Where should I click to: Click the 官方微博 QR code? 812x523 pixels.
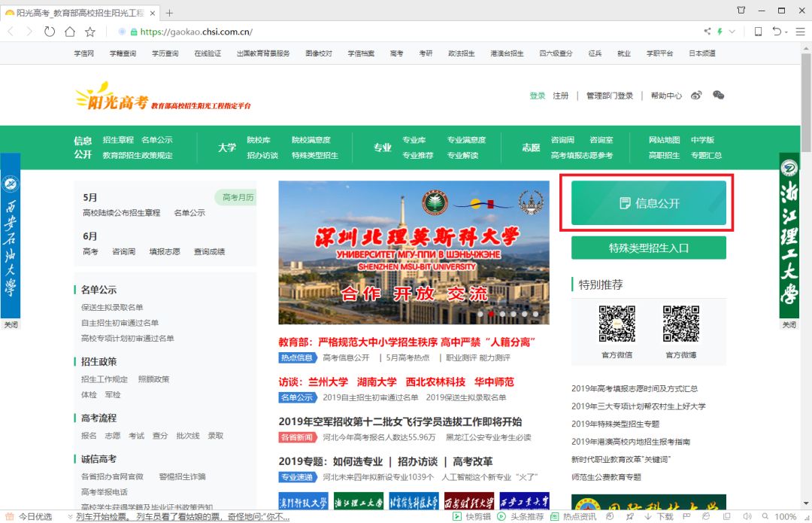pyautogui.click(x=681, y=324)
